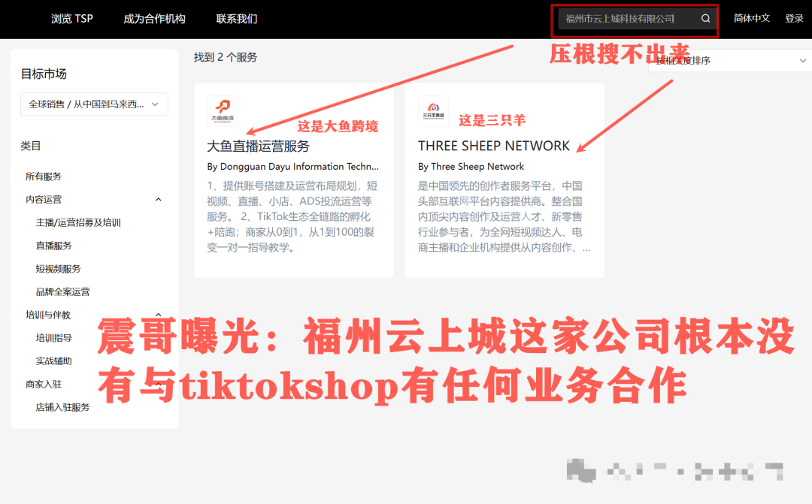Select 主播/运营招募及培训 category

[78, 223]
